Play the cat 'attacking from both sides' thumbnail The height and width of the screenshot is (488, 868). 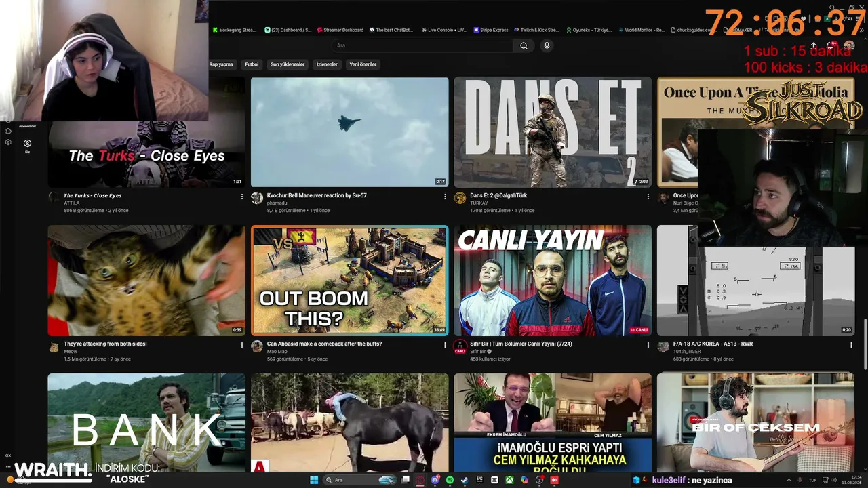pos(146,281)
